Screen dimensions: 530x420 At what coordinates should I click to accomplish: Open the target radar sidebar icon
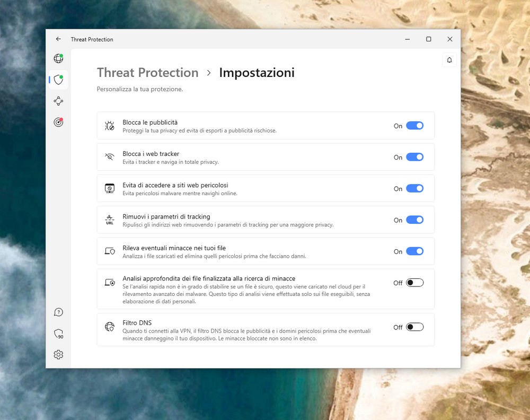pyautogui.click(x=58, y=122)
